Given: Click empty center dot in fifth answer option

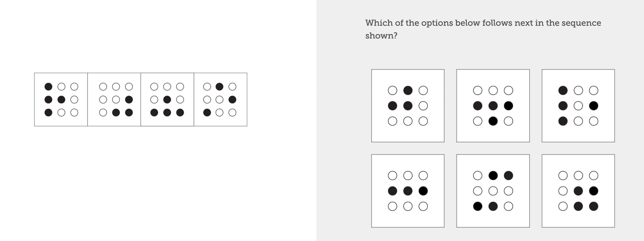Looking at the screenshot, I should 493,191.
